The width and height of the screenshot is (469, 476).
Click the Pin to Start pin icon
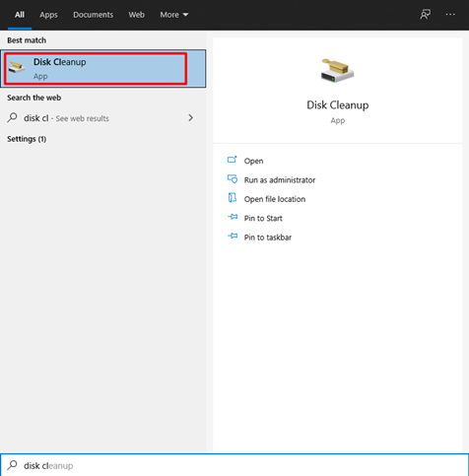[x=233, y=217]
